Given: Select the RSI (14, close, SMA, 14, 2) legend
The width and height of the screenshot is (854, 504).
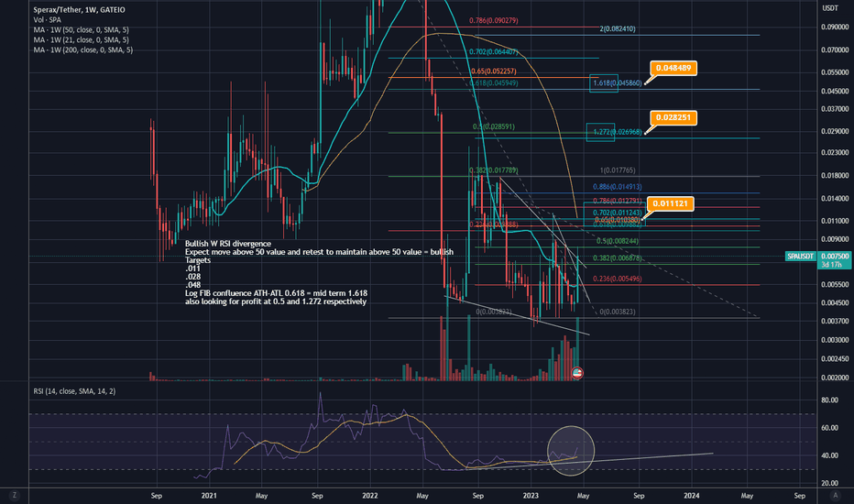Looking at the screenshot, I should pyautogui.click(x=74, y=391).
